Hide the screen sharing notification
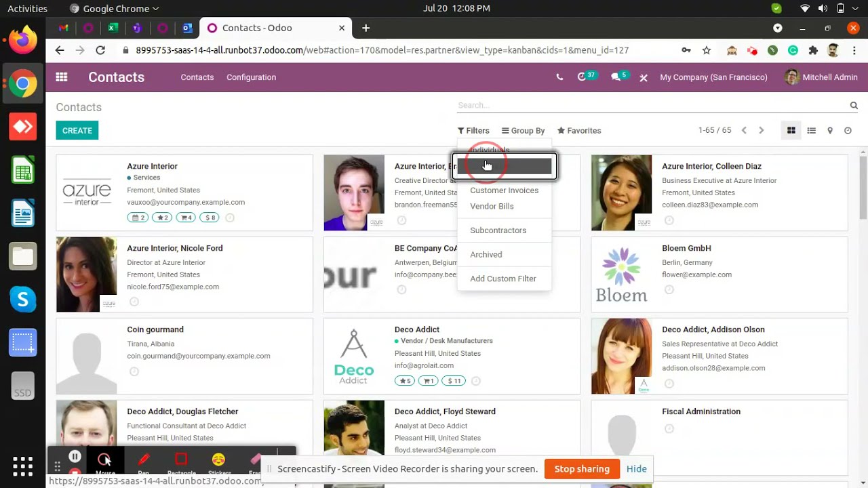868x488 pixels. coord(636,468)
